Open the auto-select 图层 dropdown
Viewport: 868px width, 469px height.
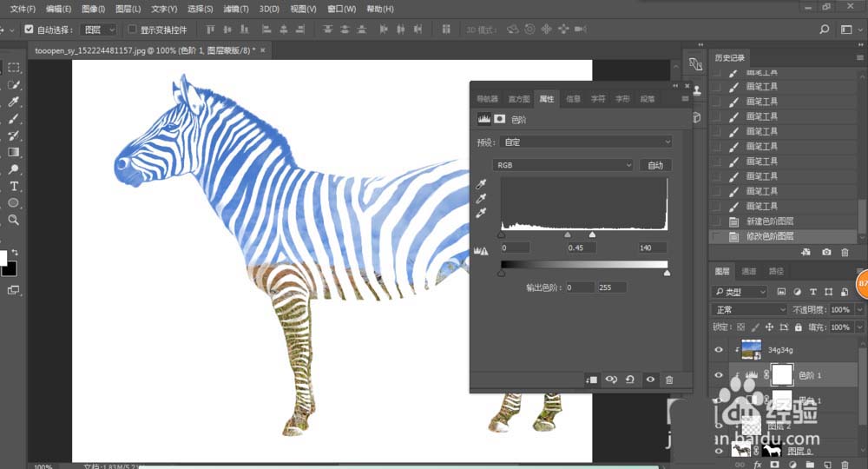coord(99,30)
